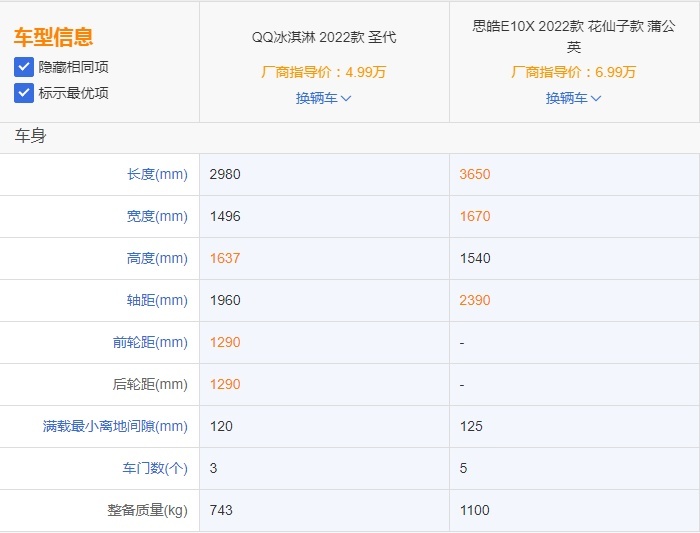Select door count value 5
The width and height of the screenshot is (700, 533).
(463, 468)
